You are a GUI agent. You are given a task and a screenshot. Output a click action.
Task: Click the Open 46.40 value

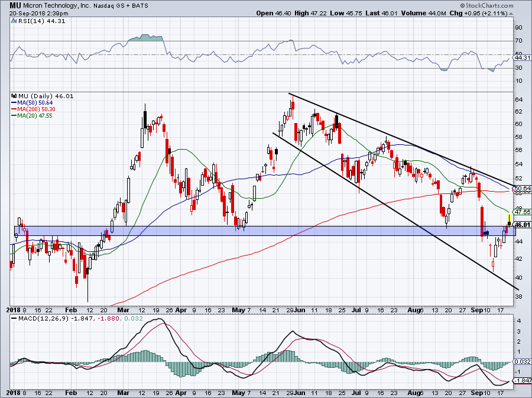tap(274, 13)
